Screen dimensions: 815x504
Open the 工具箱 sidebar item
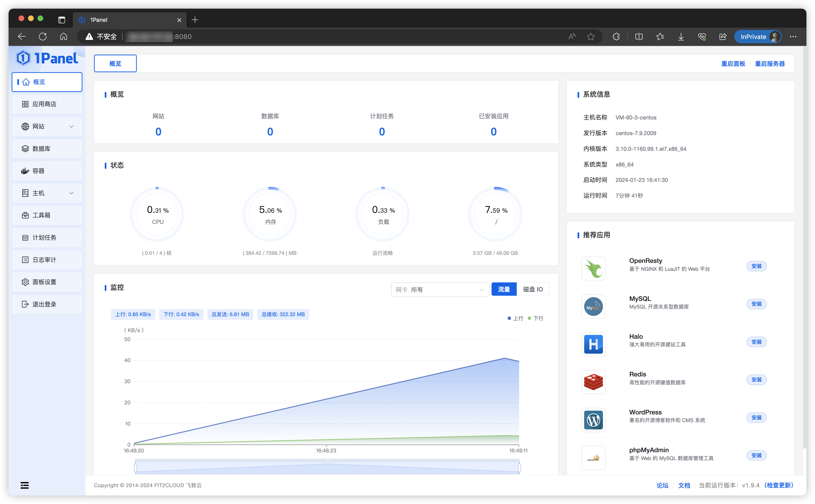point(47,215)
